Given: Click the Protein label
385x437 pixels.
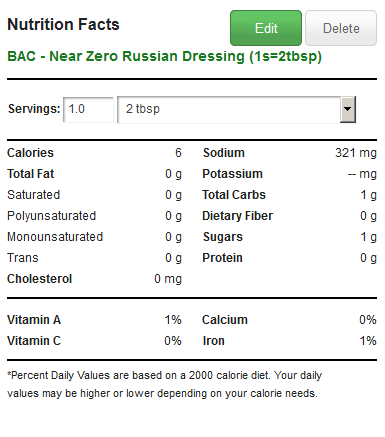Looking at the screenshot, I should [222, 258].
